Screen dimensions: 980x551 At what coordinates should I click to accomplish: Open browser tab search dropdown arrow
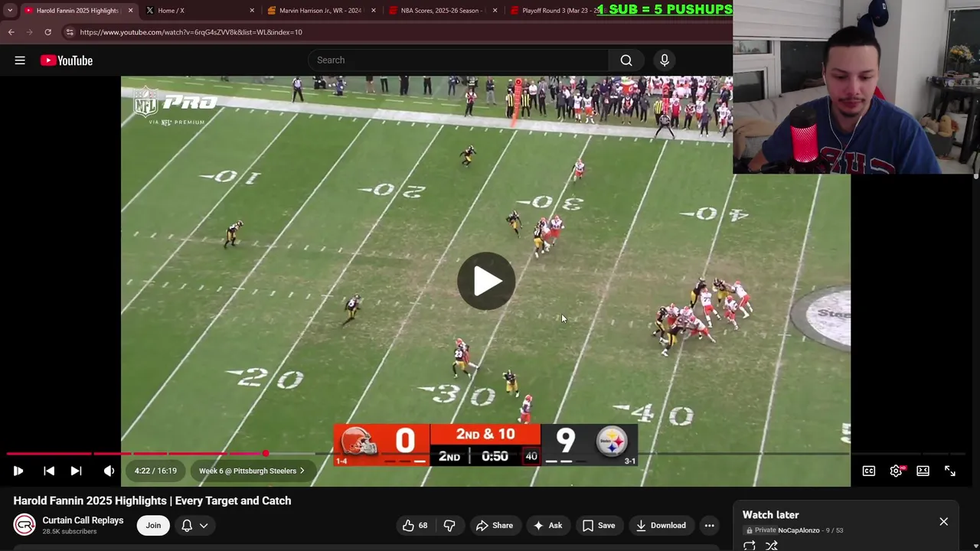tap(9, 11)
